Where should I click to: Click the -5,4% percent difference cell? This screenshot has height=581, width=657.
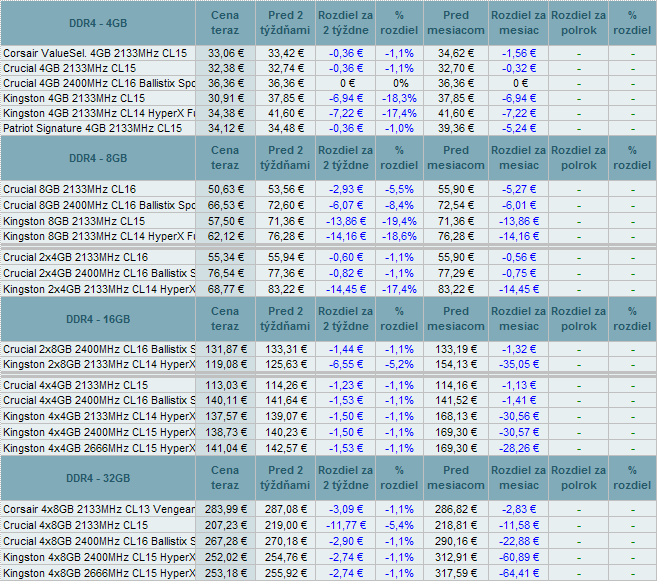click(x=399, y=525)
